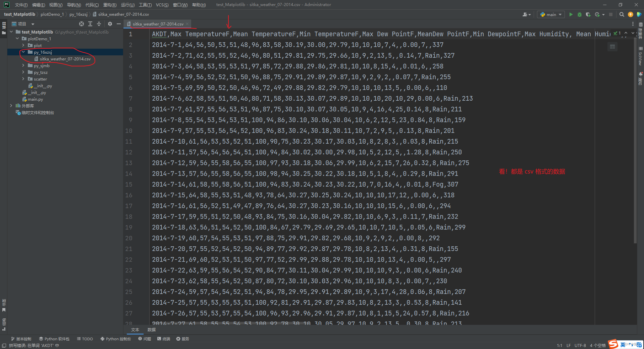Open the TODO tool window

click(85, 339)
